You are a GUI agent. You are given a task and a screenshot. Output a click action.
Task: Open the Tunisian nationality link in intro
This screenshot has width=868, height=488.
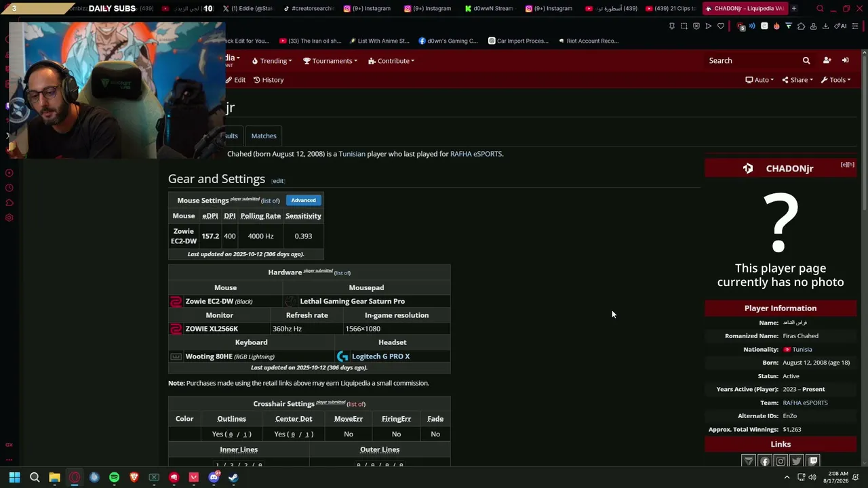point(352,154)
